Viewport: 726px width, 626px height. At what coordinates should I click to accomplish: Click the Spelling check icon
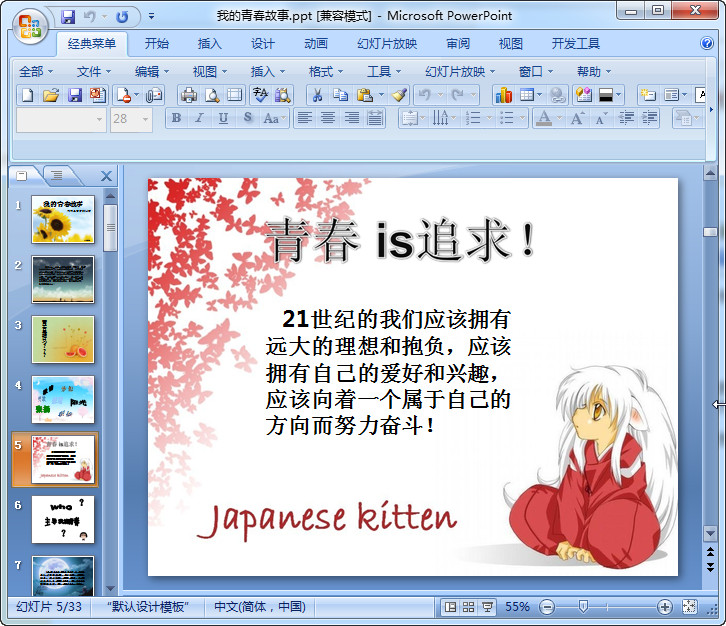coord(260,95)
